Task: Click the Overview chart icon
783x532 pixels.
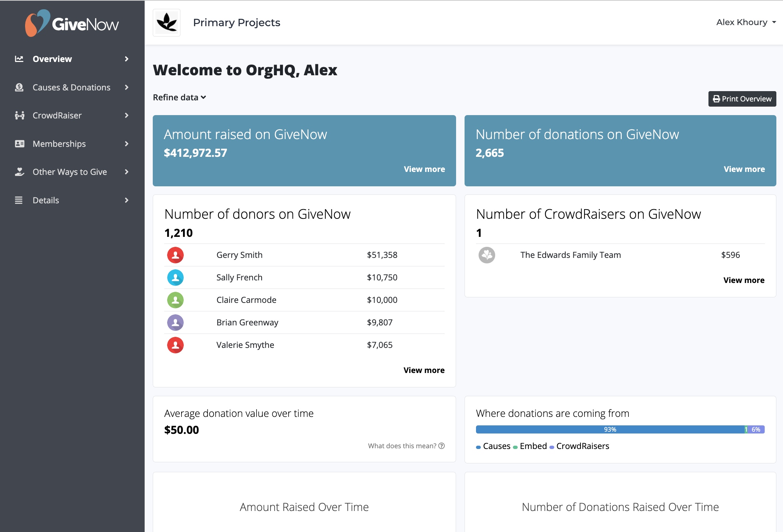Action: (x=19, y=59)
